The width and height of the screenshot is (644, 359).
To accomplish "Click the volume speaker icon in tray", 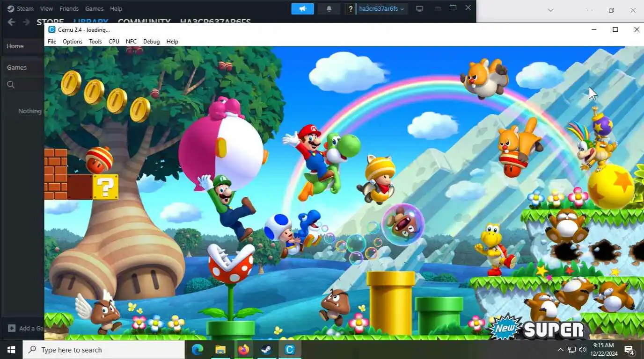I will point(583,350).
